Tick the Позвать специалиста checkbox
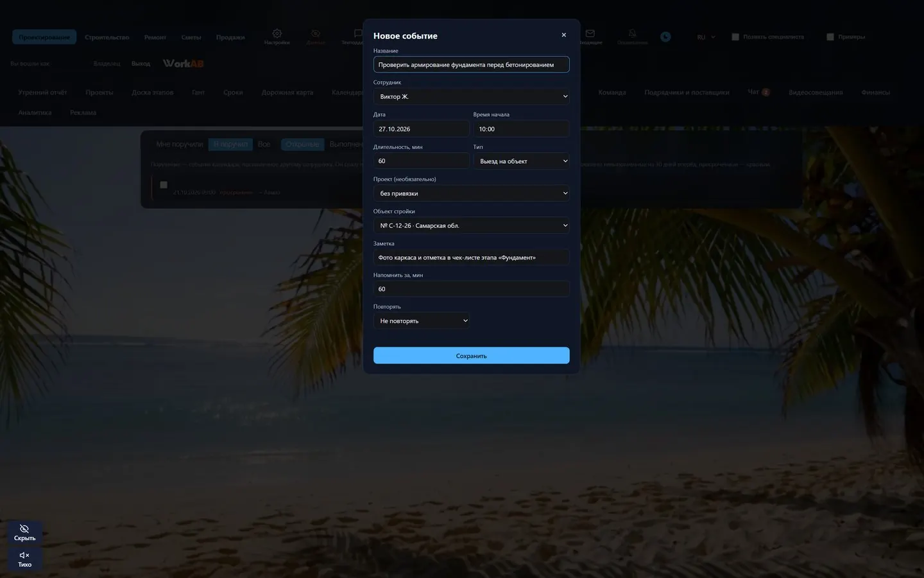The image size is (924, 578). (735, 37)
